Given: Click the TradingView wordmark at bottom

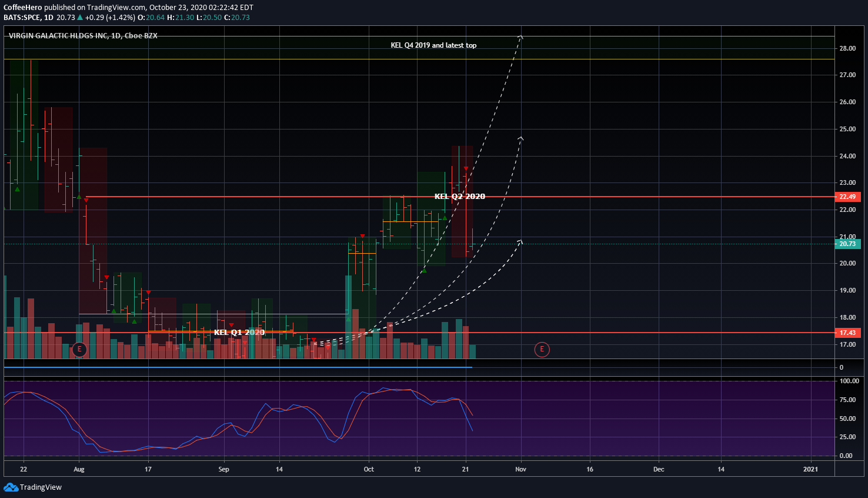Looking at the screenshot, I should point(41,487).
